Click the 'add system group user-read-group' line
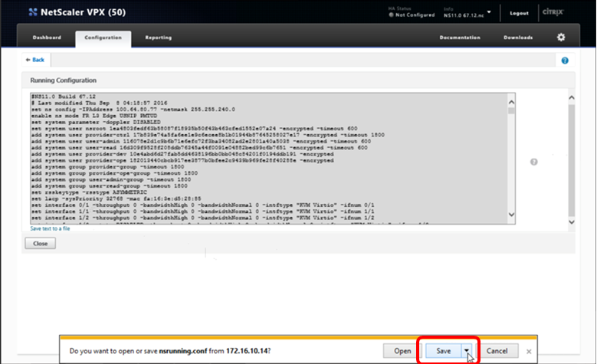Screen dimensions: 597x364 110,186
